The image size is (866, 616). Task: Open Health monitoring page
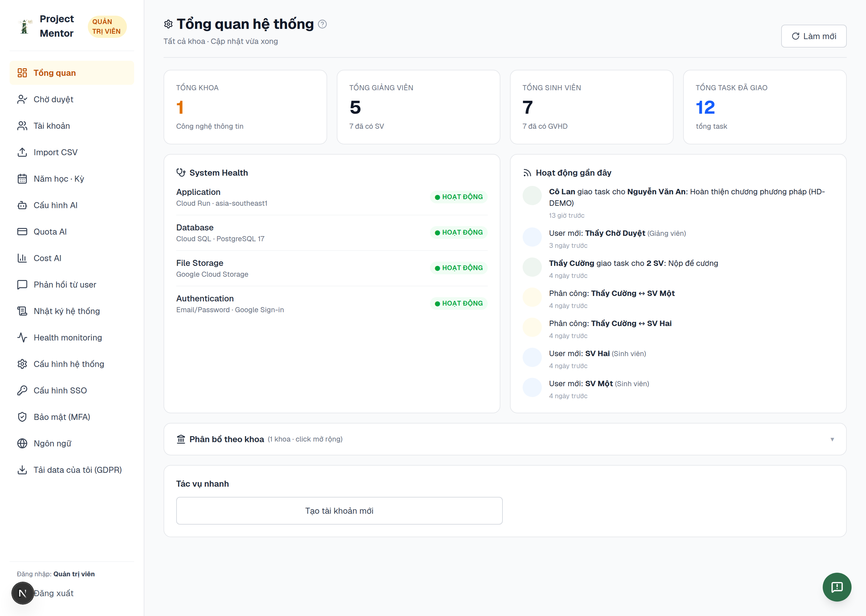tap(72, 337)
